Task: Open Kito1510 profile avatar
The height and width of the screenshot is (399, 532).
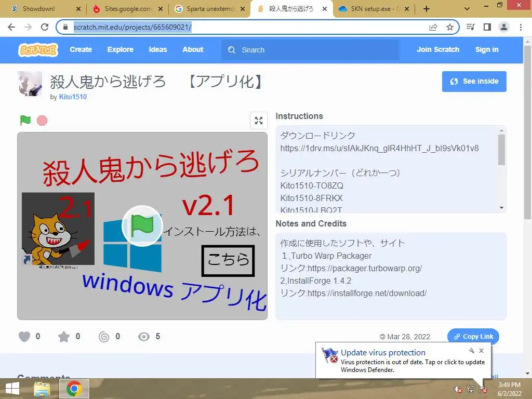Action: click(30, 84)
